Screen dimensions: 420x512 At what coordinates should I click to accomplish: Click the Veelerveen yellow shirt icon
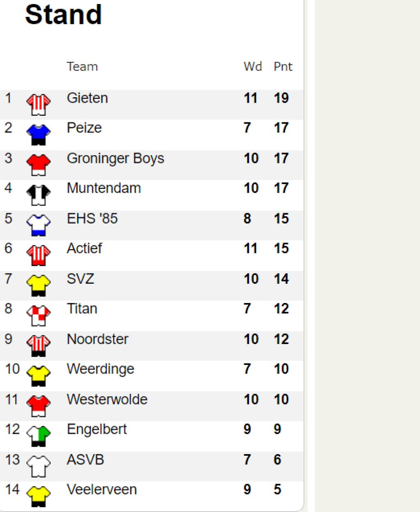(x=39, y=496)
